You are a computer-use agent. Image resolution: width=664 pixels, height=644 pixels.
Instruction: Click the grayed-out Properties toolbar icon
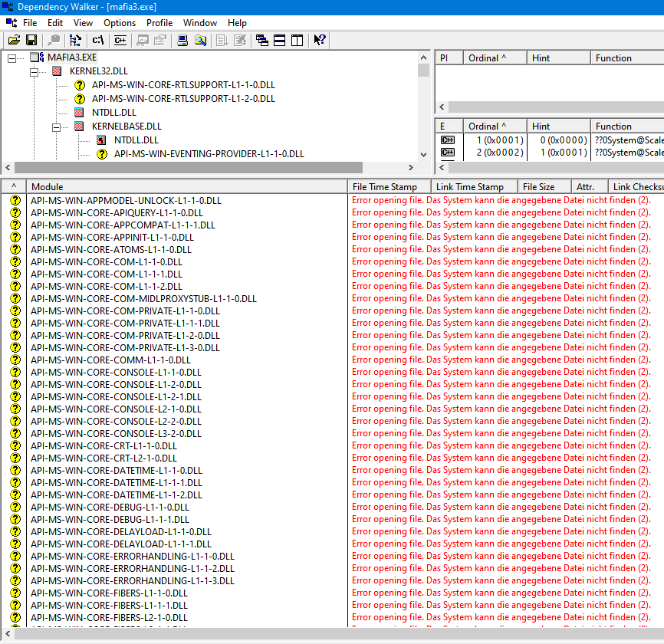pyautogui.click(x=160, y=40)
